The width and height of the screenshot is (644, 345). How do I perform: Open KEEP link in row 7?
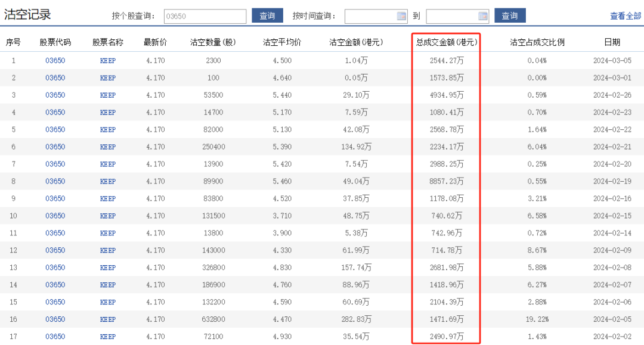pyautogui.click(x=107, y=164)
